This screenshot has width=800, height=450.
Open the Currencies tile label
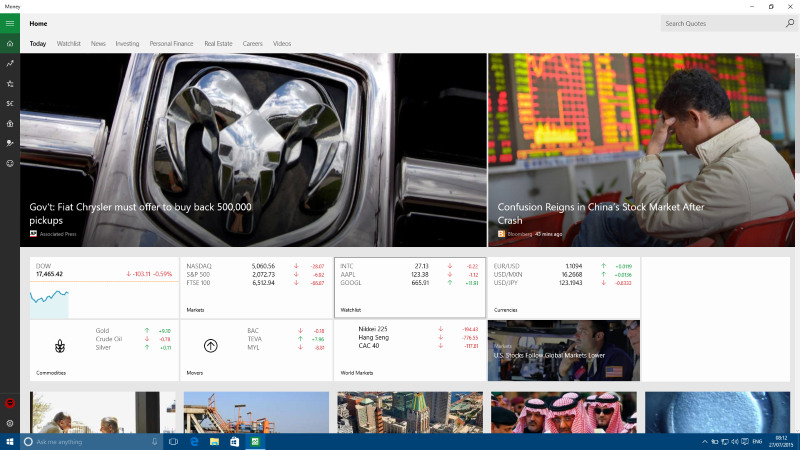pyautogui.click(x=506, y=310)
